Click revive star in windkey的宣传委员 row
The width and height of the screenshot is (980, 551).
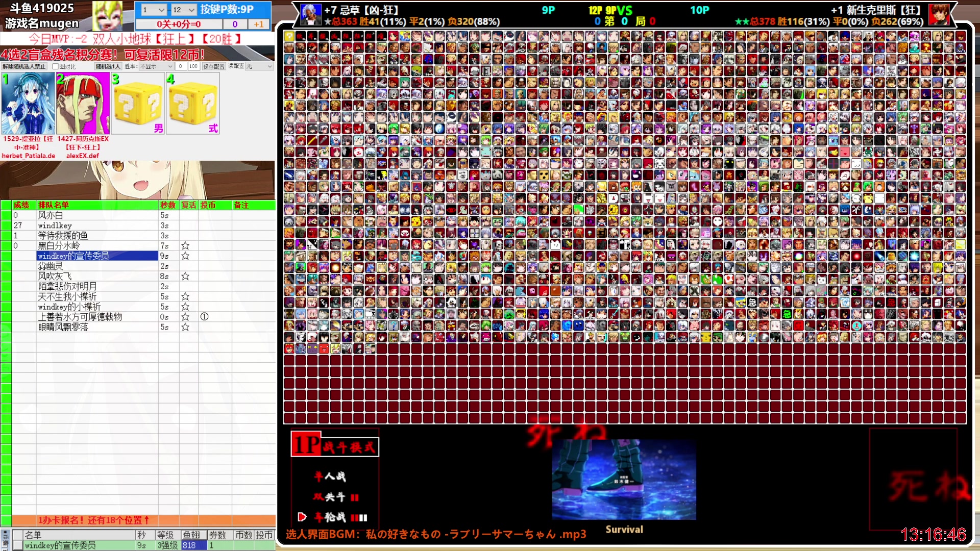pyautogui.click(x=185, y=256)
